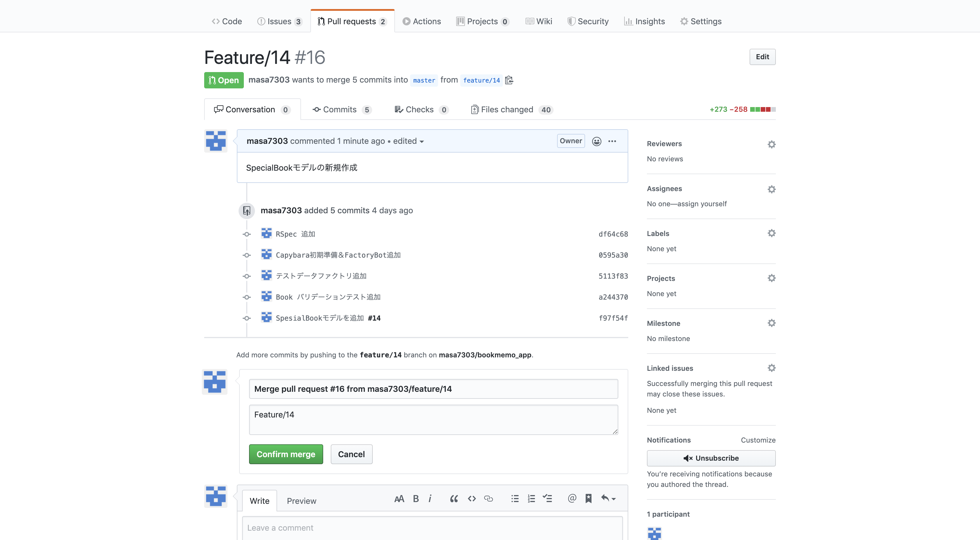980x540 pixels.
Task: Insert a quote with toolbar icon
Action: (454, 499)
